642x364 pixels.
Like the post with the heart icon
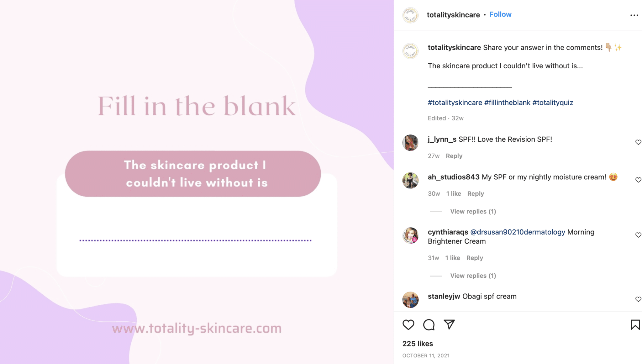(x=408, y=325)
